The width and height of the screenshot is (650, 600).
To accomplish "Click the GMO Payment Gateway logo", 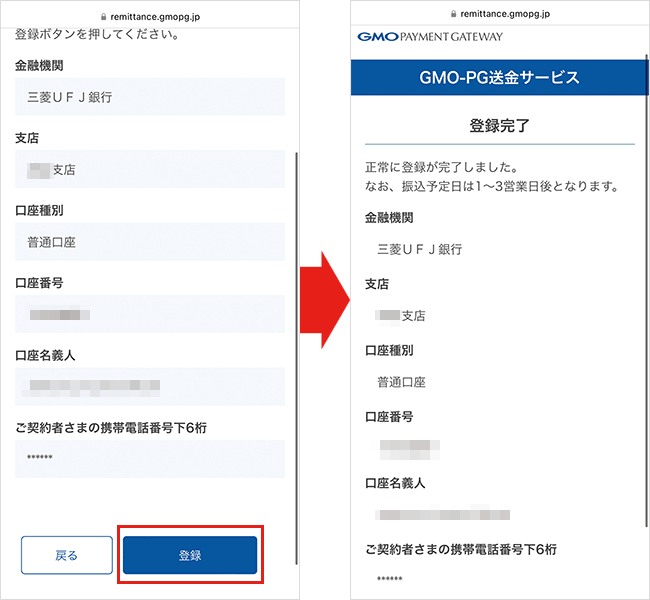I will coord(429,37).
